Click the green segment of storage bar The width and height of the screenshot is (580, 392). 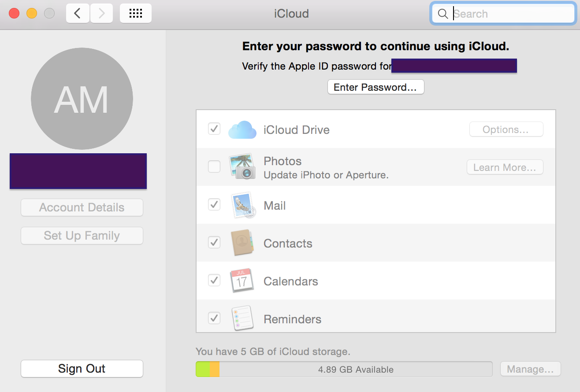[203, 370]
